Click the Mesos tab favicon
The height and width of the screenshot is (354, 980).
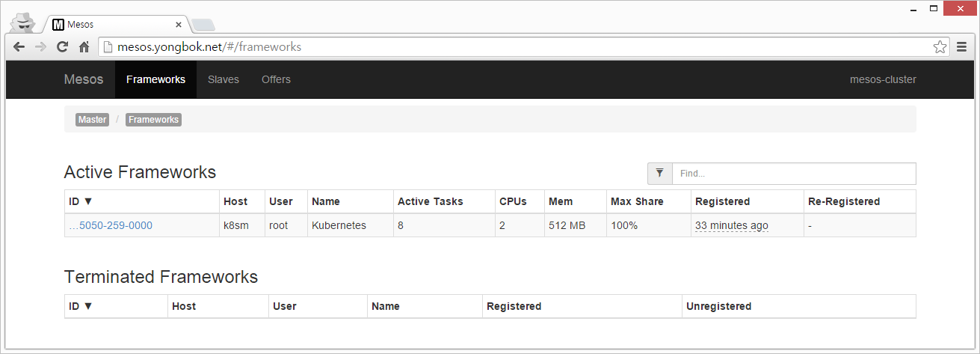click(58, 24)
